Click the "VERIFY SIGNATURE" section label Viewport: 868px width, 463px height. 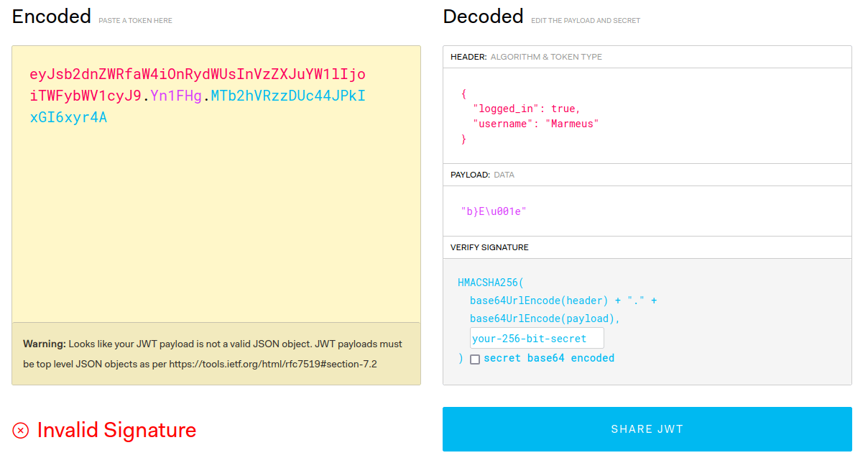489,247
